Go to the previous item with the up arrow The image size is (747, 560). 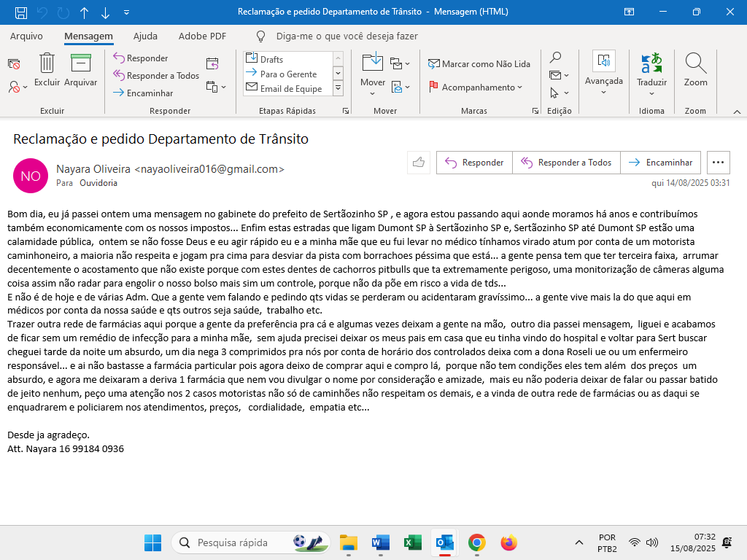pos(85,12)
